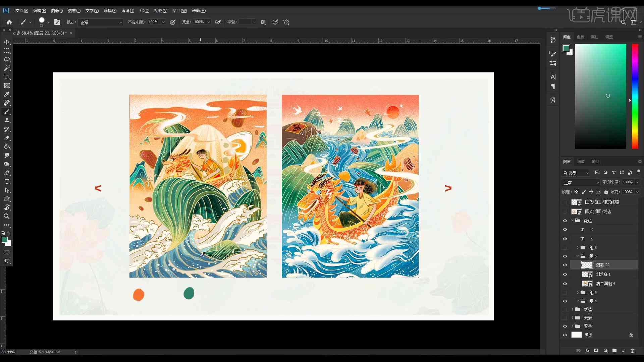Screen dimensions: 644x362
Task: Select the Pen tool
Action: point(7,173)
